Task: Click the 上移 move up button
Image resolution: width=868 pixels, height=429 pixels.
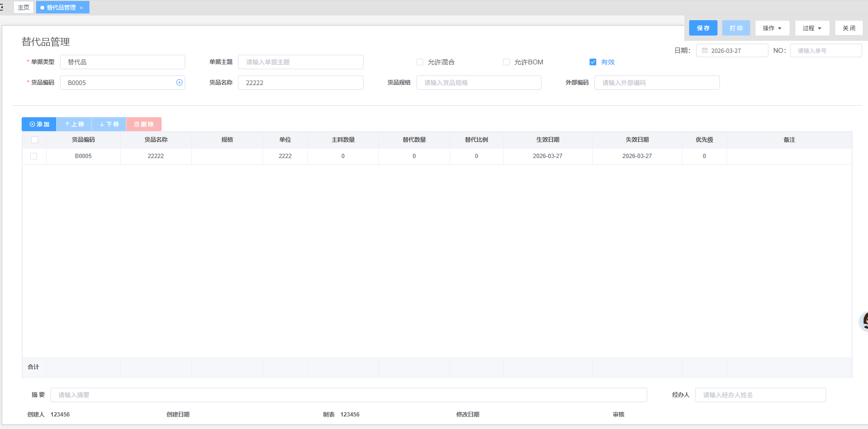Action: tap(74, 124)
